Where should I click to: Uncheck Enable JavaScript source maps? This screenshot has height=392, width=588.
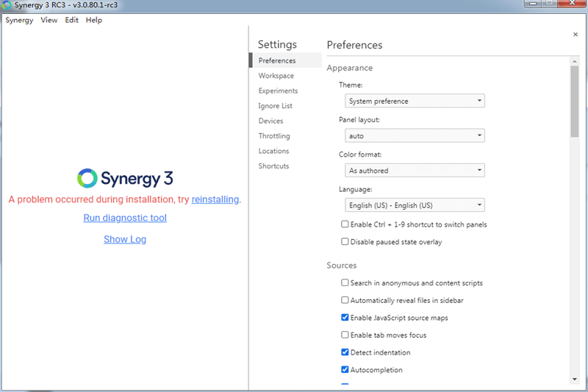[x=345, y=318]
